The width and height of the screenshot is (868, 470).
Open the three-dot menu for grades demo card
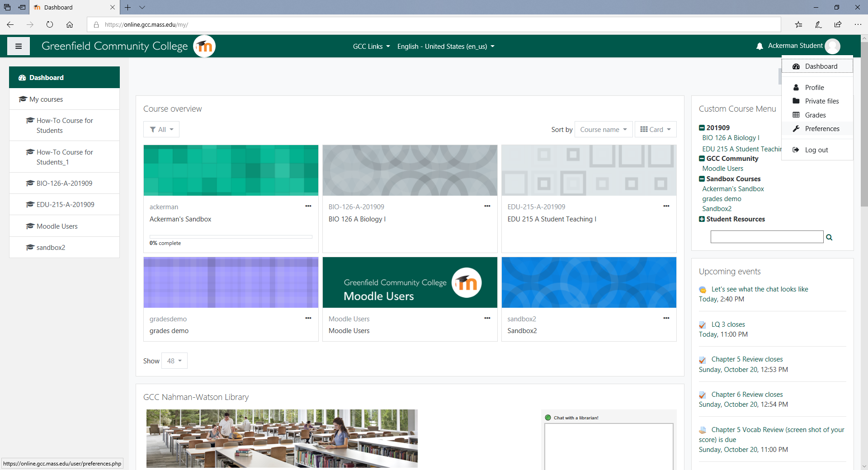pyautogui.click(x=308, y=318)
